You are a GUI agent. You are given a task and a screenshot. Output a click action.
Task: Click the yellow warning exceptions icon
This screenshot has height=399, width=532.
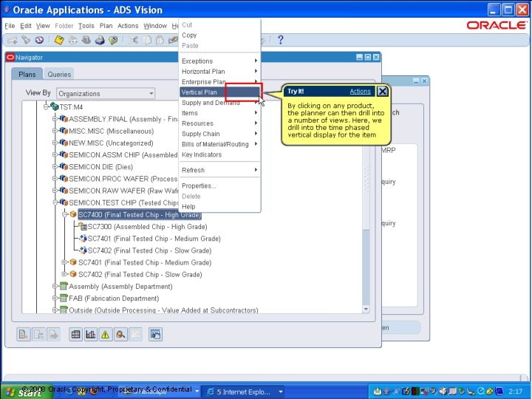[106, 335]
